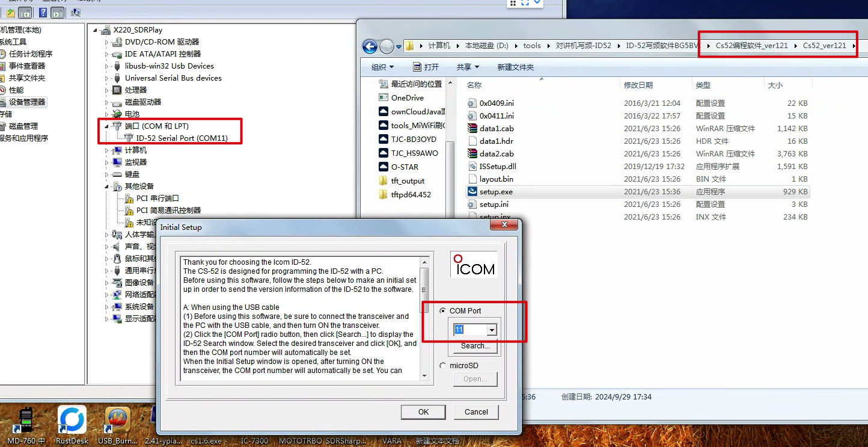Click the ID-52 Serial Port (COM11) device icon
Image resolution: width=868 pixels, height=447 pixels.
pos(129,138)
